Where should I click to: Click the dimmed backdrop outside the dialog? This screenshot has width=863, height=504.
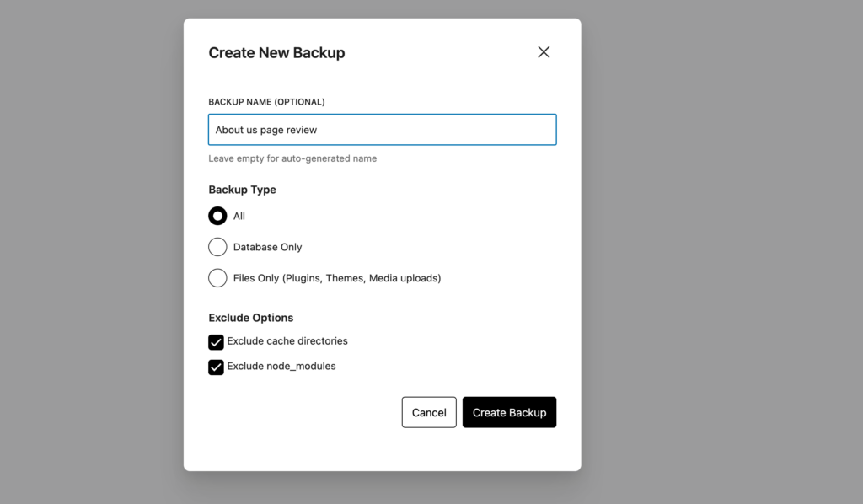tap(716, 253)
